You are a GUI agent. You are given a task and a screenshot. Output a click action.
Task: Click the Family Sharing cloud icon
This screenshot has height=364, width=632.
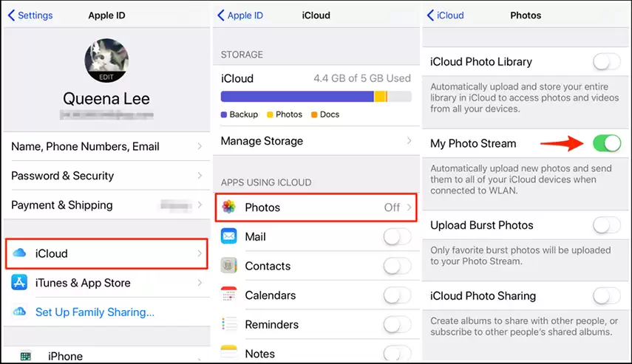19,312
